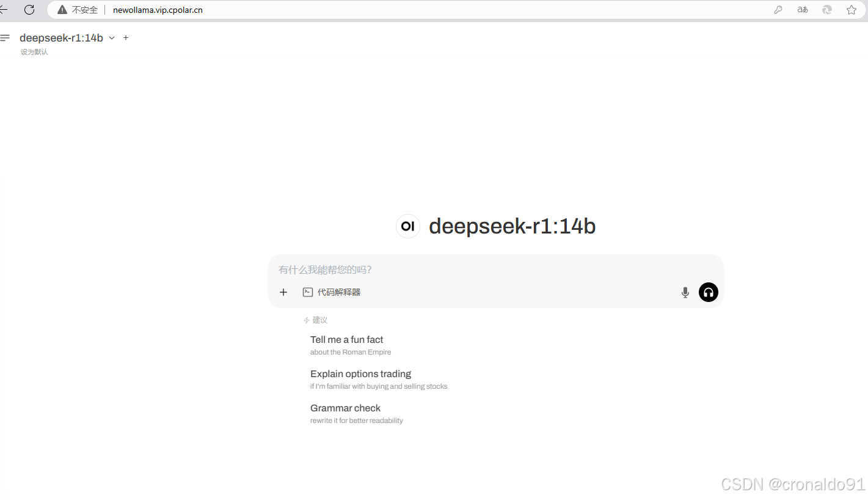Start voice input with the microphone icon
The width and height of the screenshot is (868, 500).
coord(685,292)
